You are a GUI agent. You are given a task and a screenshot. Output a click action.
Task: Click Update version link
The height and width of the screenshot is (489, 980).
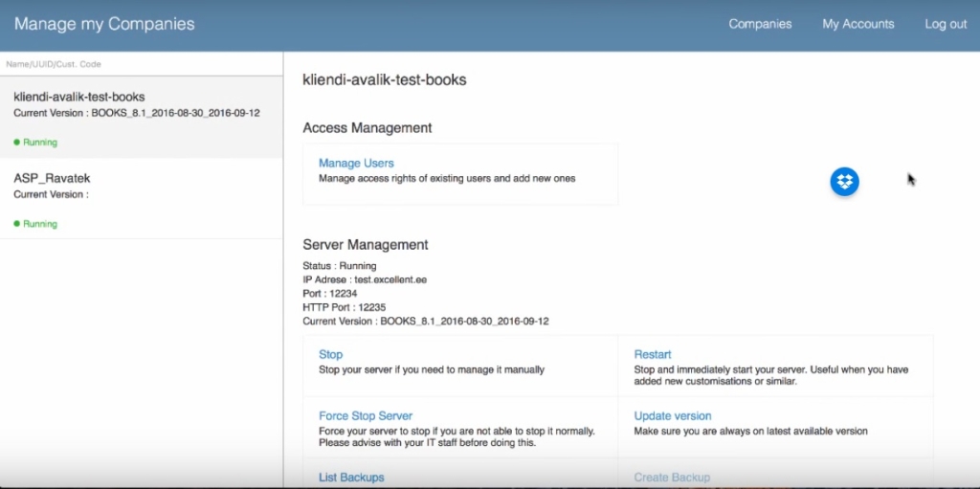673,416
